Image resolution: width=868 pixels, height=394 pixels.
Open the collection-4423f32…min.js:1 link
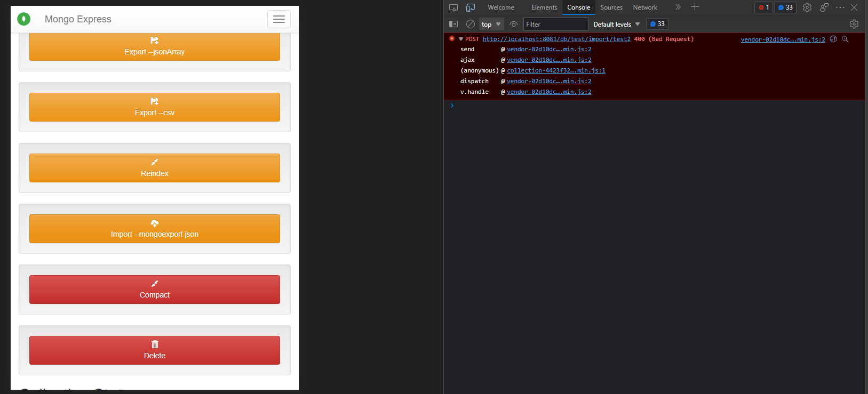tap(556, 70)
